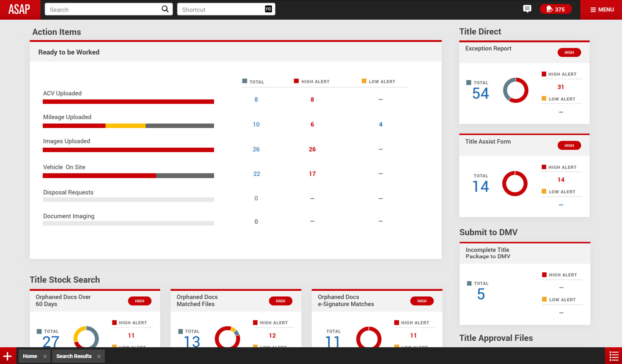Open Mileage Uploaded low alert count 4
The width and height of the screenshot is (622, 364).
(380, 125)
